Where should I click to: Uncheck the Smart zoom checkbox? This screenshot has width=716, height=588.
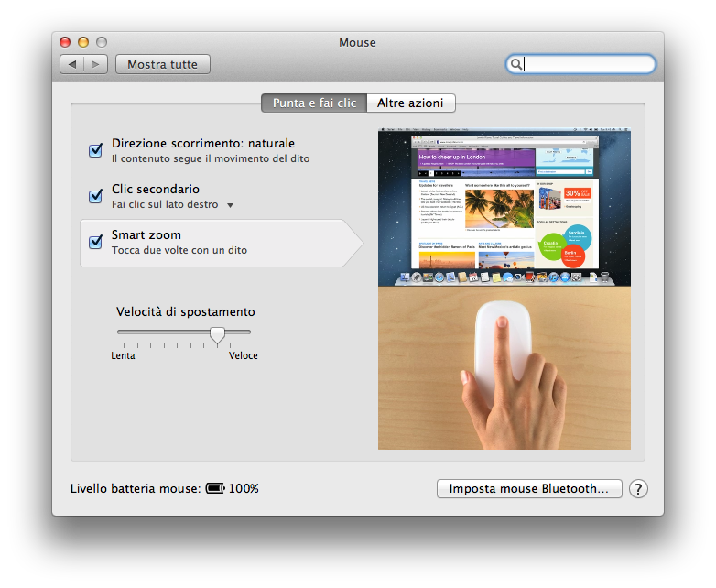tap(95, 241)
